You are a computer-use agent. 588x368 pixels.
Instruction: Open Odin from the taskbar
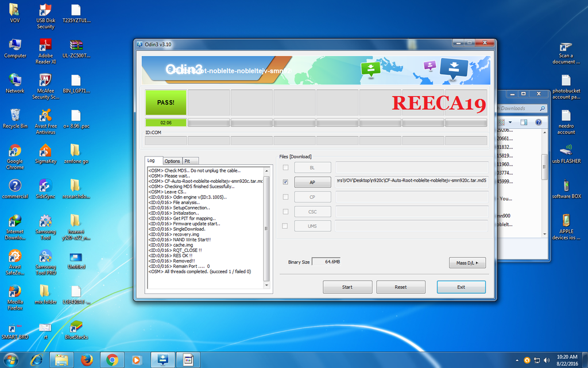click(162, 359)
